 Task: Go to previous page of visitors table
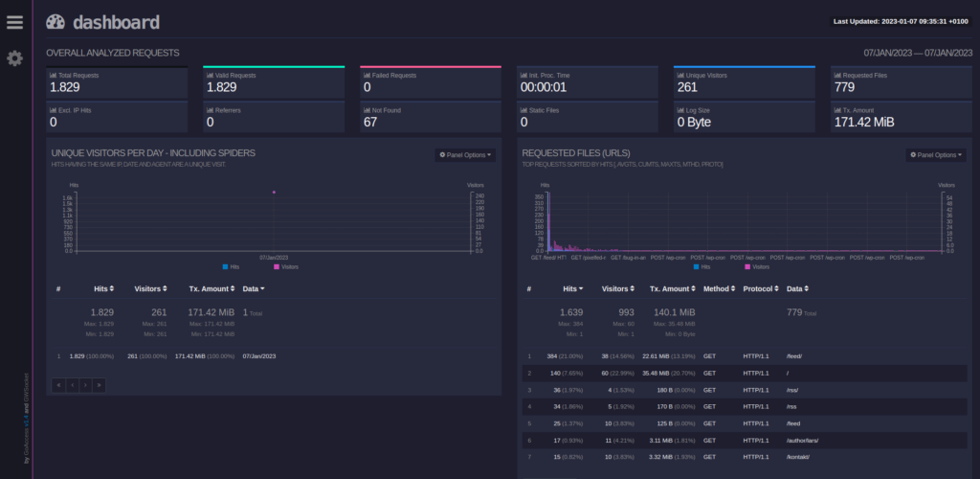coord(73,385)
